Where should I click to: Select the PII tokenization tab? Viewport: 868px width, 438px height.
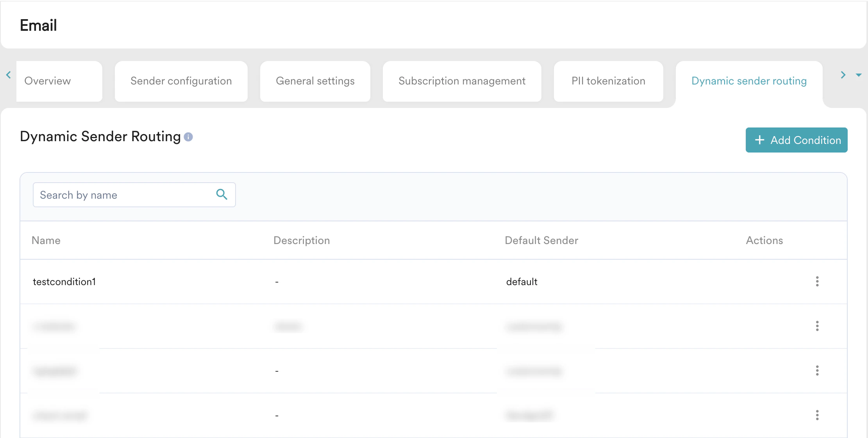coord(608,81)
